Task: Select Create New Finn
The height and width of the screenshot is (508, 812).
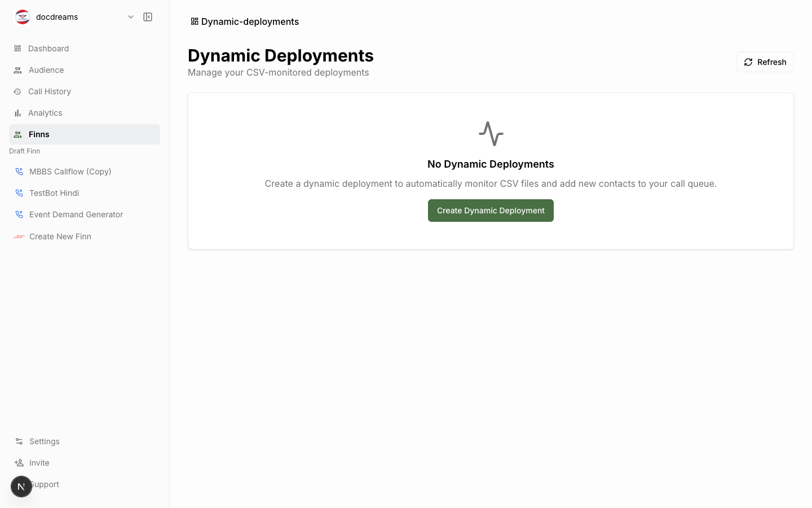Action: tap(85, 237)
